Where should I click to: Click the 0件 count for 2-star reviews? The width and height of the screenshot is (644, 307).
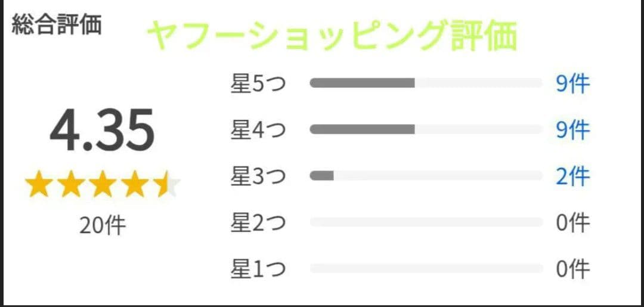coord(572,222)
